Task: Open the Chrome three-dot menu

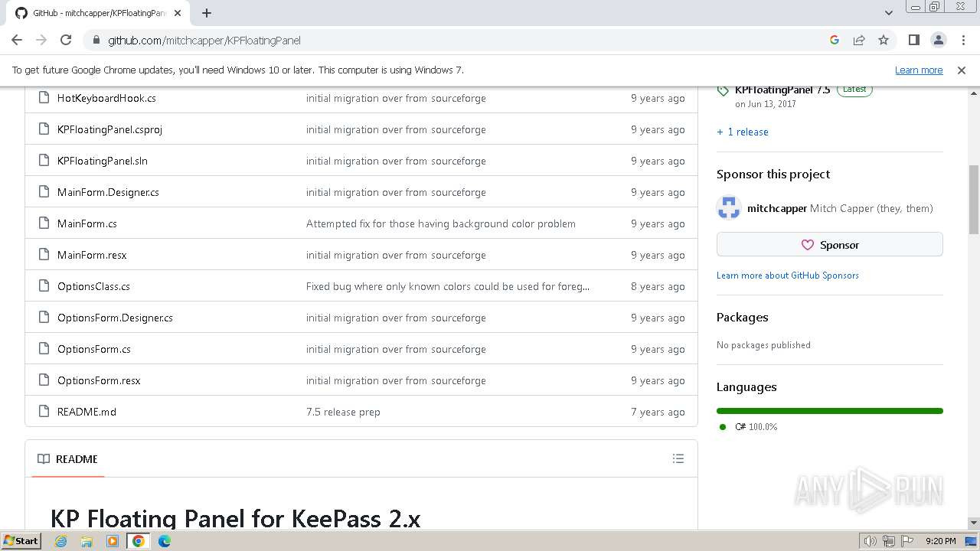Action: [962, 40]
